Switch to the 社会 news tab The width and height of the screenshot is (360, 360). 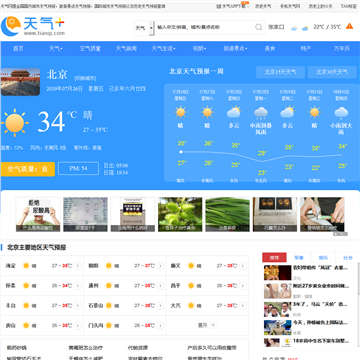[x=348, y=258]
